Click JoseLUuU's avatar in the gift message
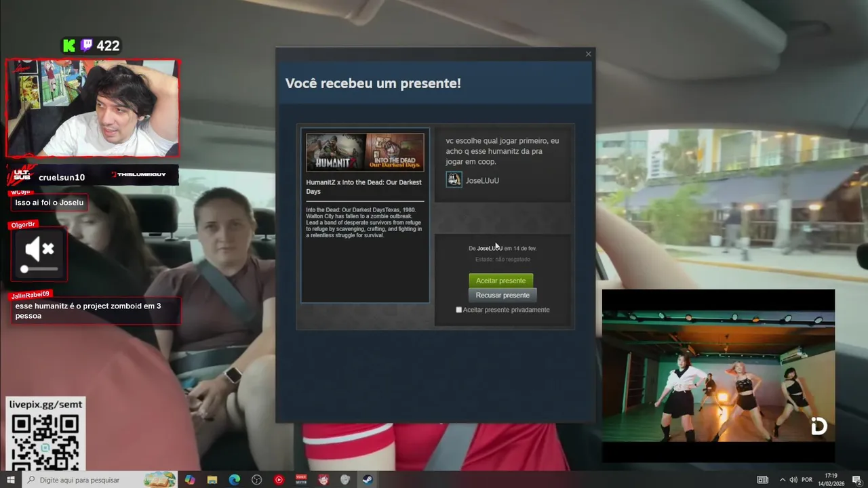Viewport: 868px width, 488px height. (454, 180)
